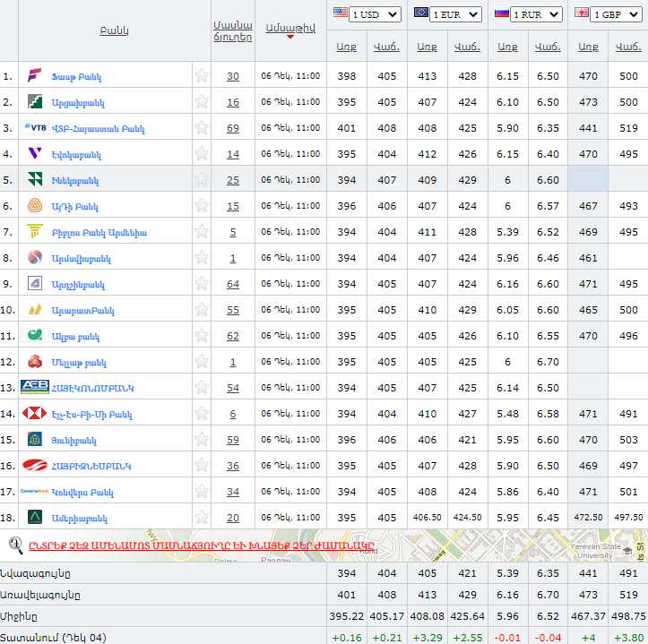Open the 1 GBP currency dropdown
Viewport: 648px width, 644px height.
coord(616,14)
